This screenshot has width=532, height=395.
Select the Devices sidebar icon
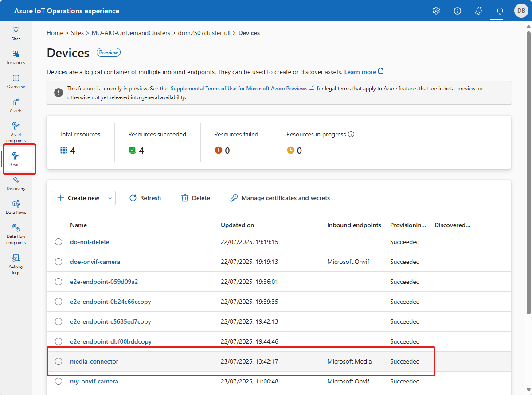[16, 159]
